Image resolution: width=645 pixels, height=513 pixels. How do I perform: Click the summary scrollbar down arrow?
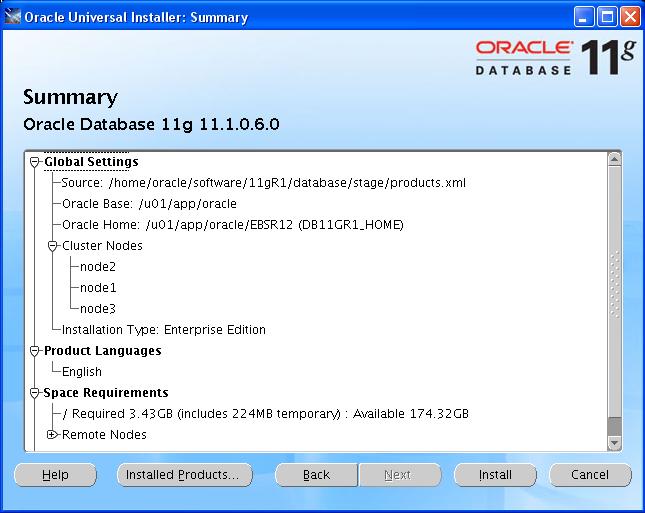tap(614, 443)
